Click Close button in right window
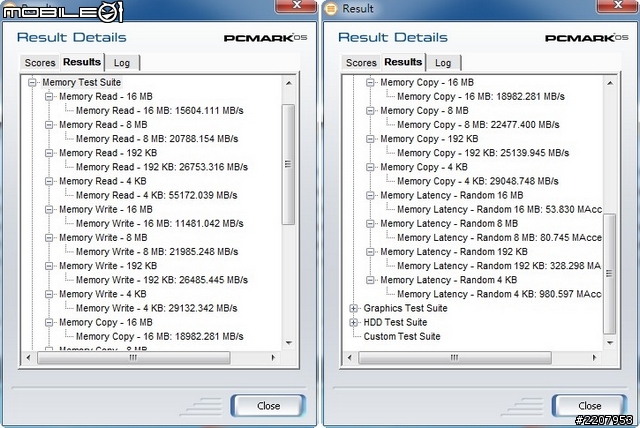Screen dimensions: 640x428 click(589, 406)
